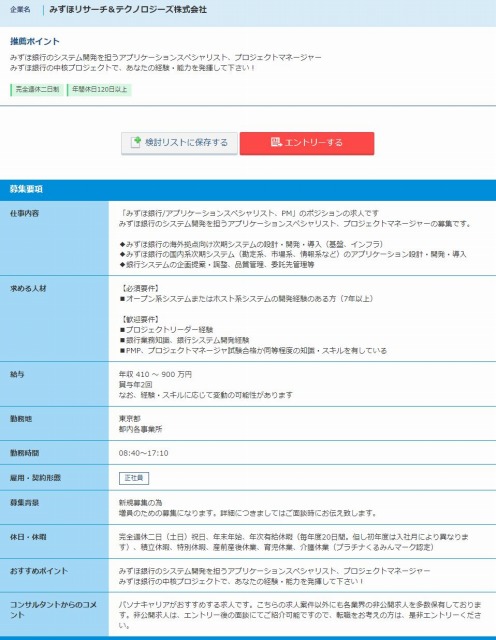Select the おすすめポイント row label

[x=39, y=571]
